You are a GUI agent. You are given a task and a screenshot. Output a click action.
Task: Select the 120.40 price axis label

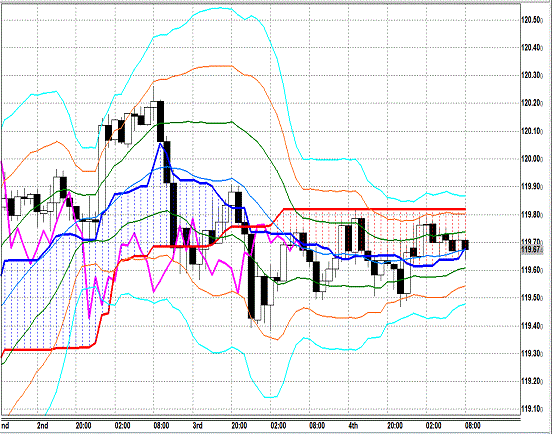click(x=532, y=48)
